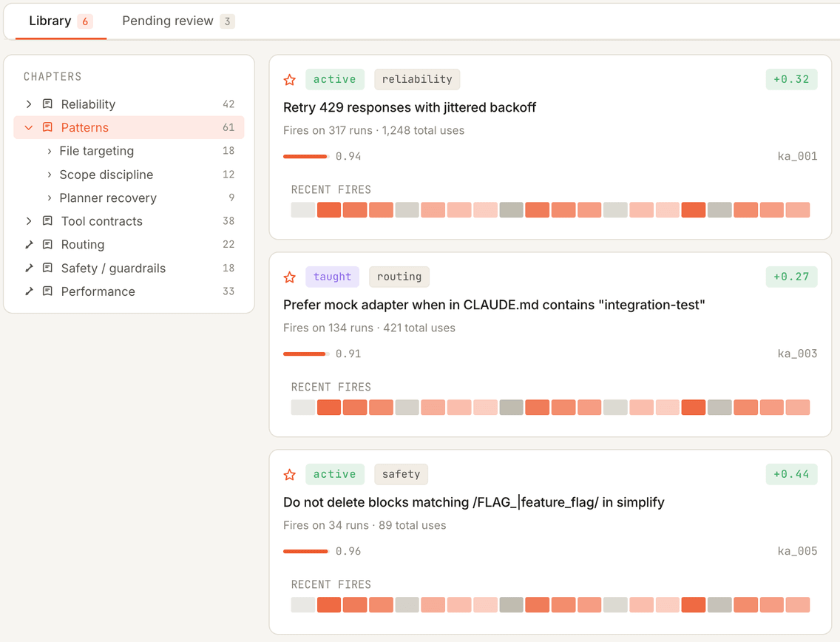The image size is (840, 642).
Task: Click the Routing chapter book icon
Action: pos(47,245)
